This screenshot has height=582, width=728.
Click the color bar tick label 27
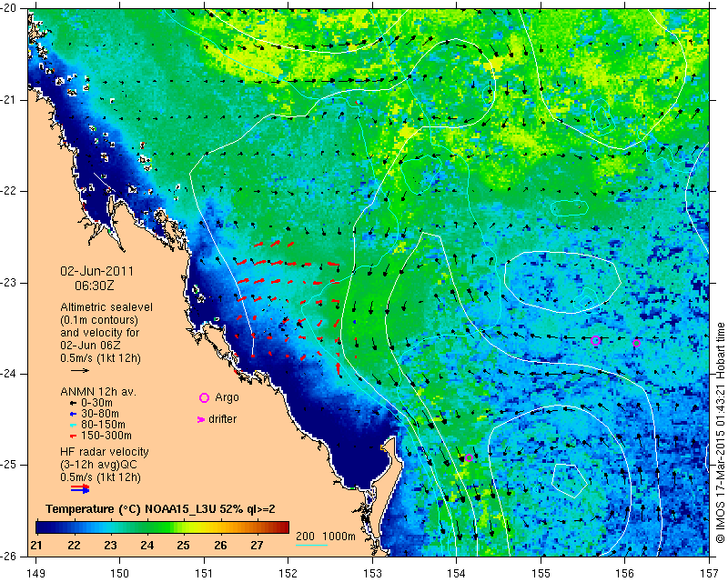[257, 545]
